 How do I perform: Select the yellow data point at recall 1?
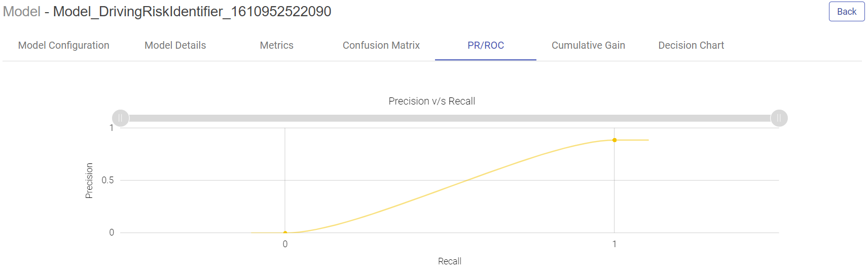(614, 140)
